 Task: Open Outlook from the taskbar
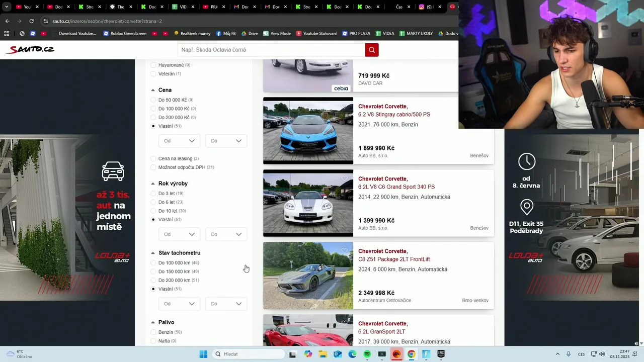(338, 354)
